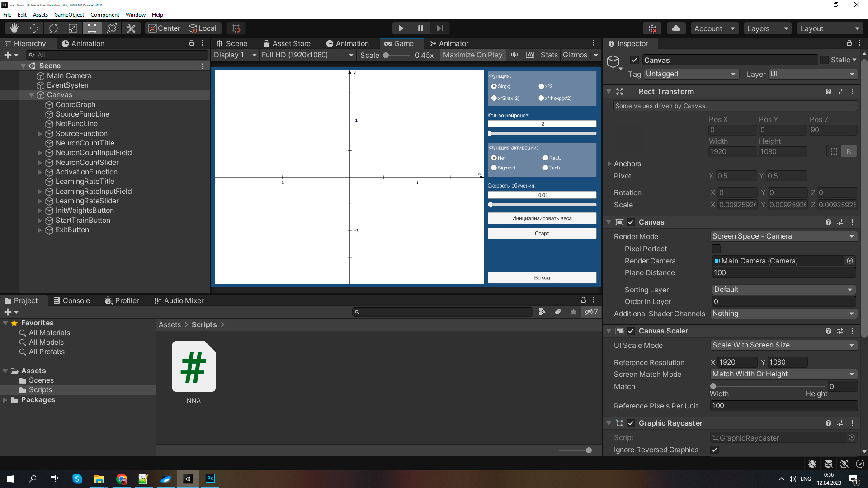This screenshot has width=868, height=488.
Task: Open Photoshop from the taskbar
Action: (210, 479)
